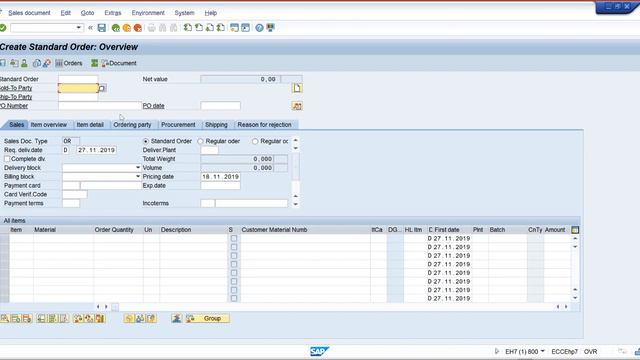
Task: Click the Customize Local Layout monitor icon
Action: click(270, 28)
